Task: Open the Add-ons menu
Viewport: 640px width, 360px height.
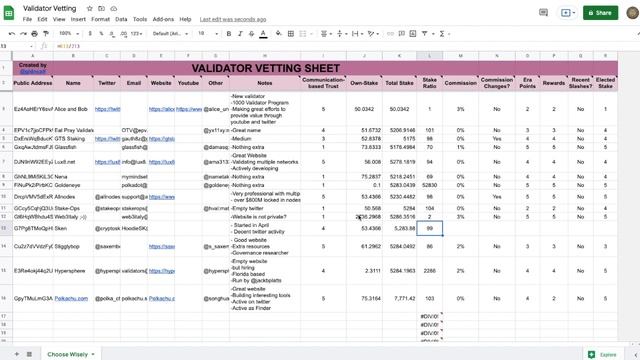Action: (163, 19)
